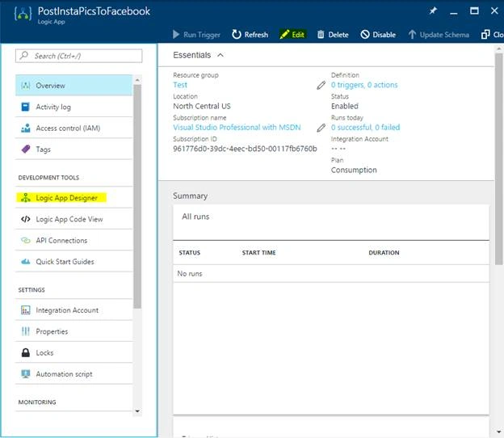Click the Properties bars icon
504x438 pixels.
click(25, 331)
